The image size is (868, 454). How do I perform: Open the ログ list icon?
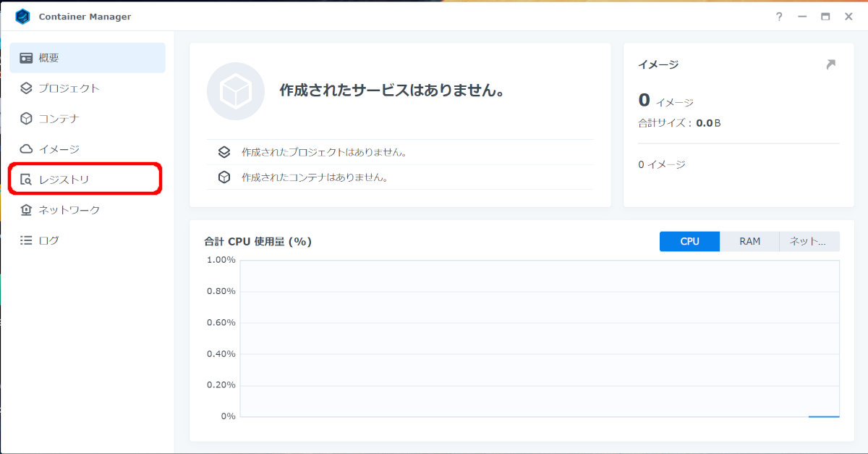(26, 240)
